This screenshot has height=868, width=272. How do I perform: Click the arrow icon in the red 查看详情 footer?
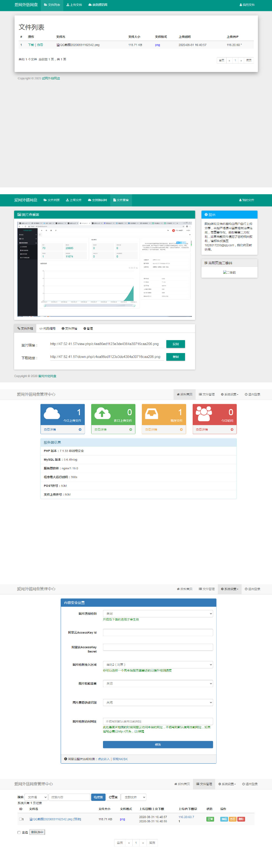coord(232,430)
